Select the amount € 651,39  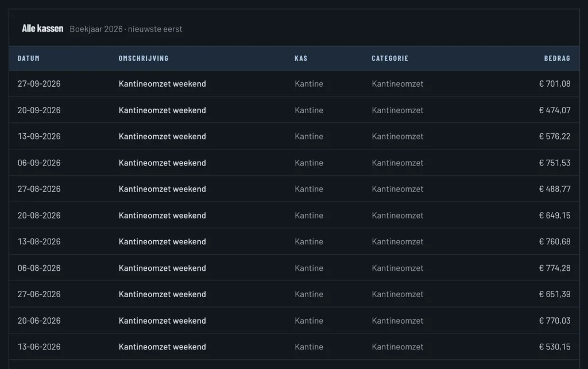[x=555, y=294]
